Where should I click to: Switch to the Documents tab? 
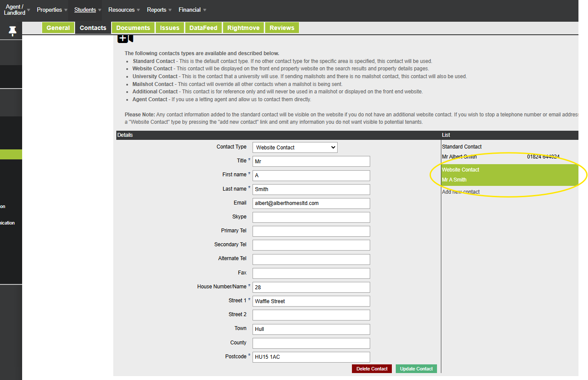pos(133,28)
